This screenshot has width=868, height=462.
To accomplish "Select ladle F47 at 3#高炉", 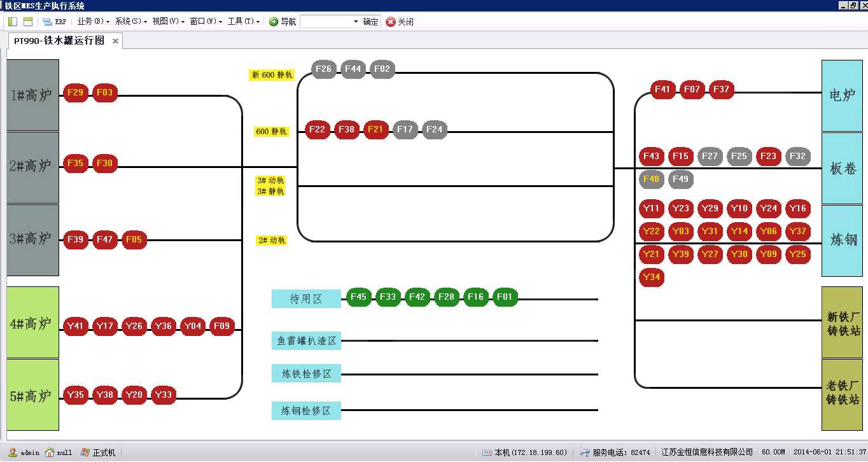I will [x=104, y=240].
